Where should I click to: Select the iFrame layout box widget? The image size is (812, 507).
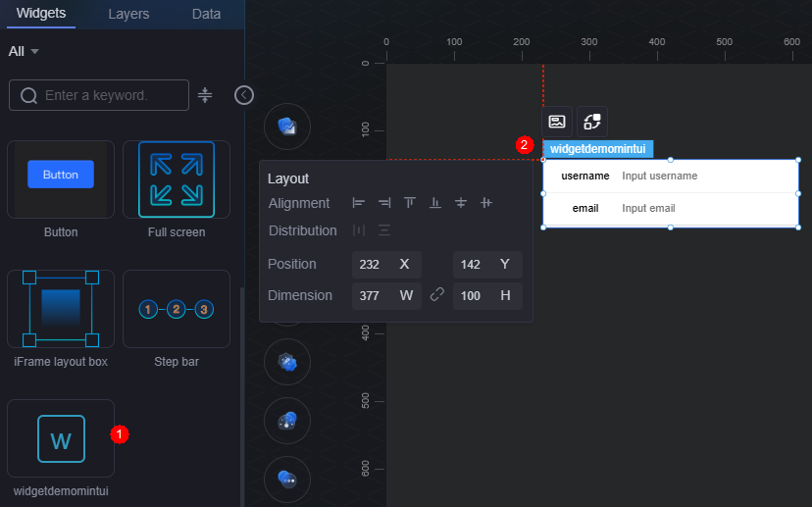point(61,309)
